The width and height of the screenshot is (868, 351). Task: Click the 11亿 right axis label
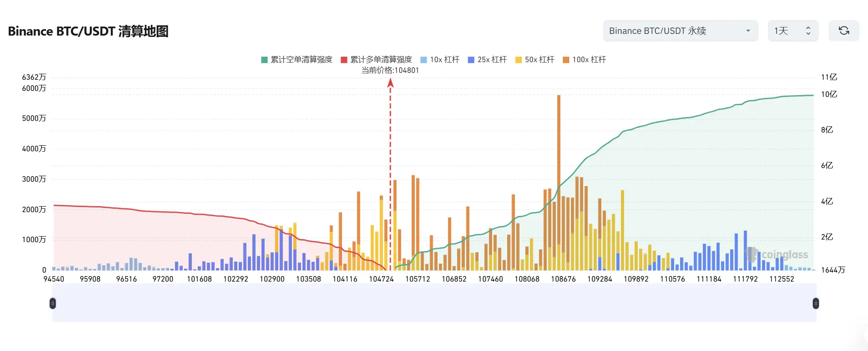829,77
